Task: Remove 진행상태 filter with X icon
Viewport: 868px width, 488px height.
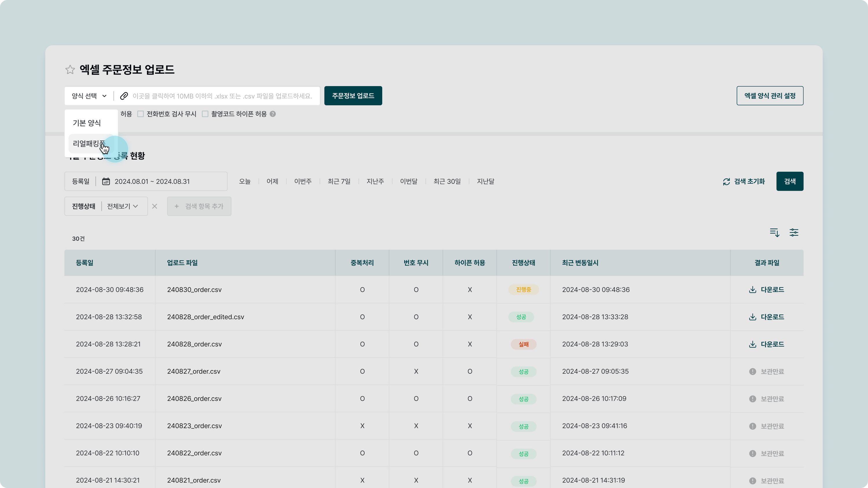Action: [155, 206]
